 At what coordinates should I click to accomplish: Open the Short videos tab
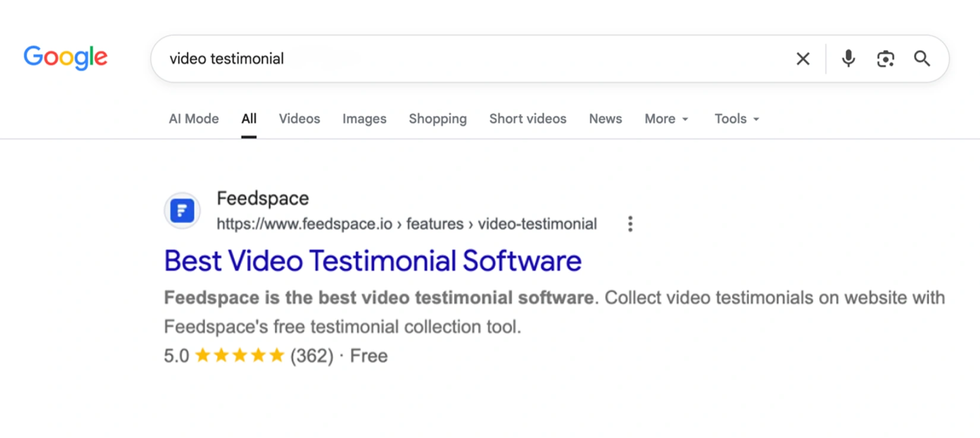[x=528, y=119]
